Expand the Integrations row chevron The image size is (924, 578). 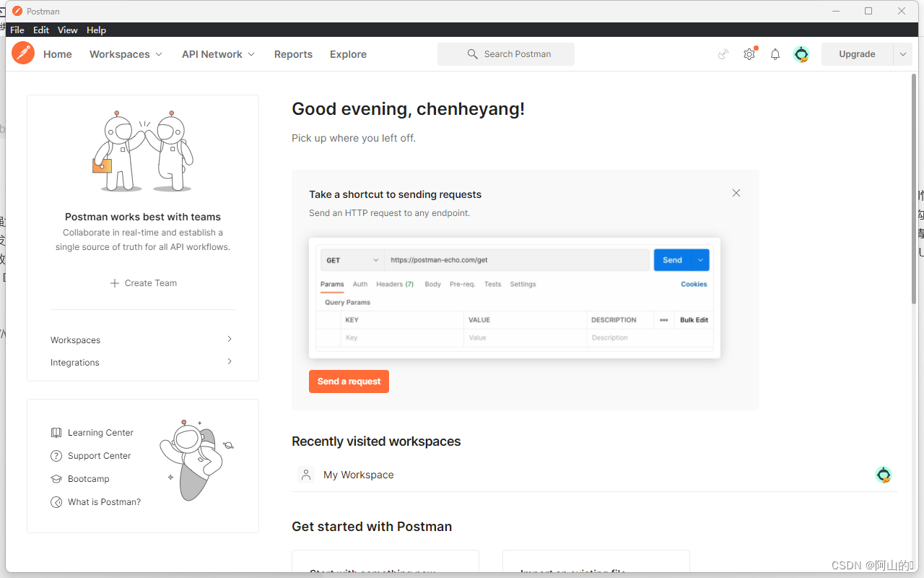230,361
